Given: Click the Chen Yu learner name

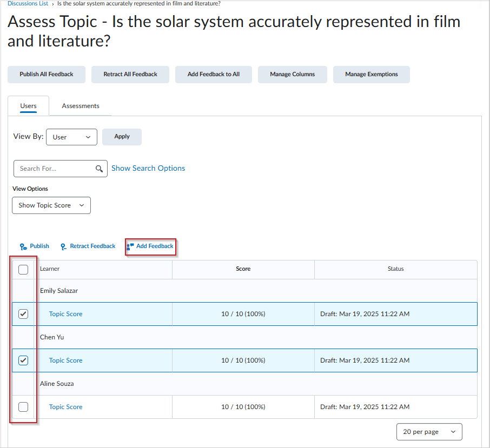Looking at the screenshot, I should coord(52,337).
